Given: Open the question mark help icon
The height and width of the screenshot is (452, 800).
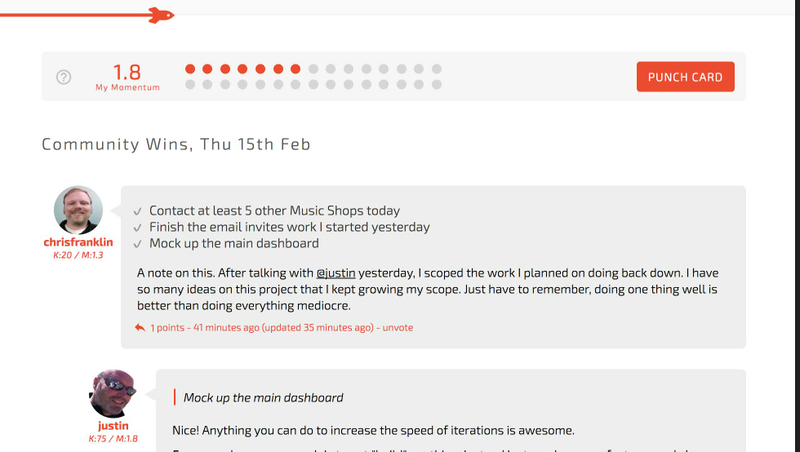Looking at the screenshot, I should tap(64, 77).
